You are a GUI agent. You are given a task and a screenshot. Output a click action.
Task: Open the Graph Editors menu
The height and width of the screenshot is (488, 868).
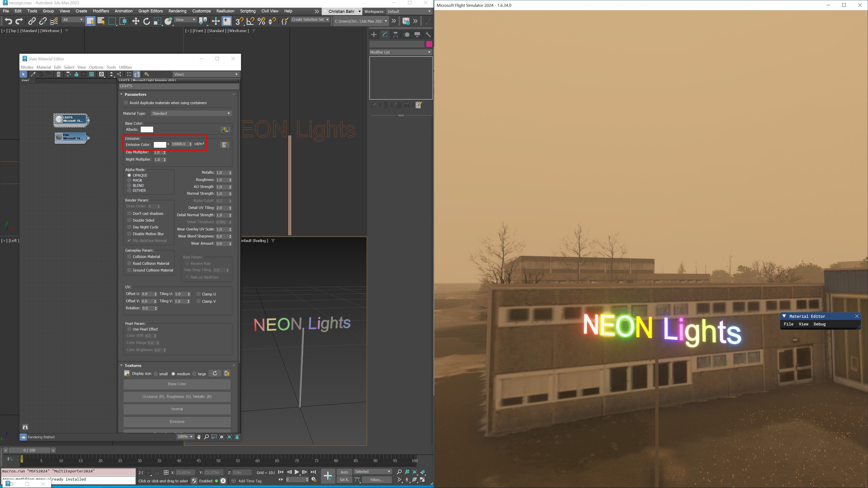coord(150,11)
